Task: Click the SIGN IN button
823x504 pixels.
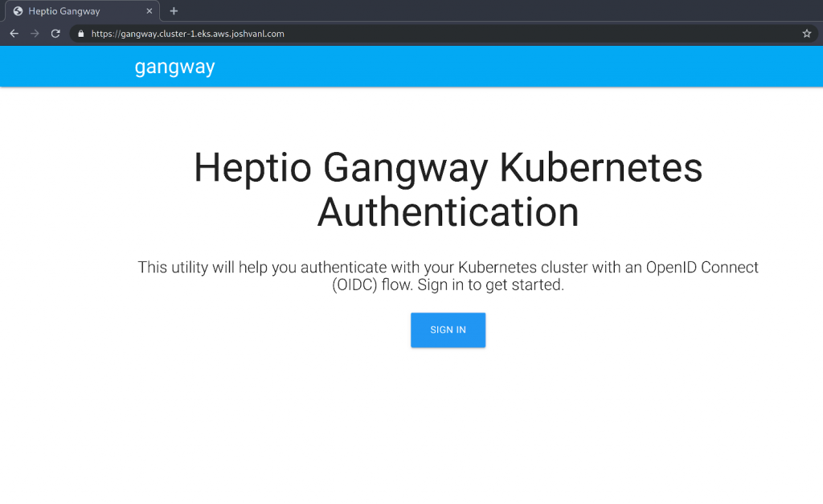Action: 448,330
